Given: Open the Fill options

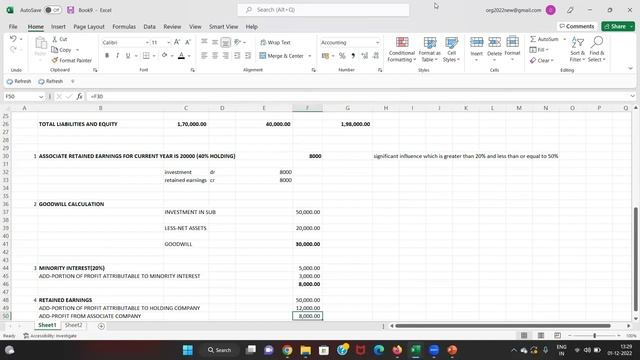Looking at the screenshot, I should pos(539,50).
